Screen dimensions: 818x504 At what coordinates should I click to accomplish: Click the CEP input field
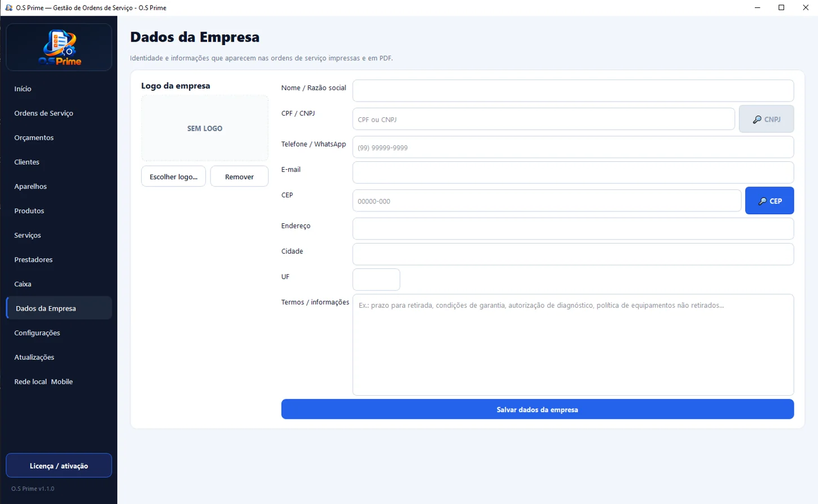(547, 201)
